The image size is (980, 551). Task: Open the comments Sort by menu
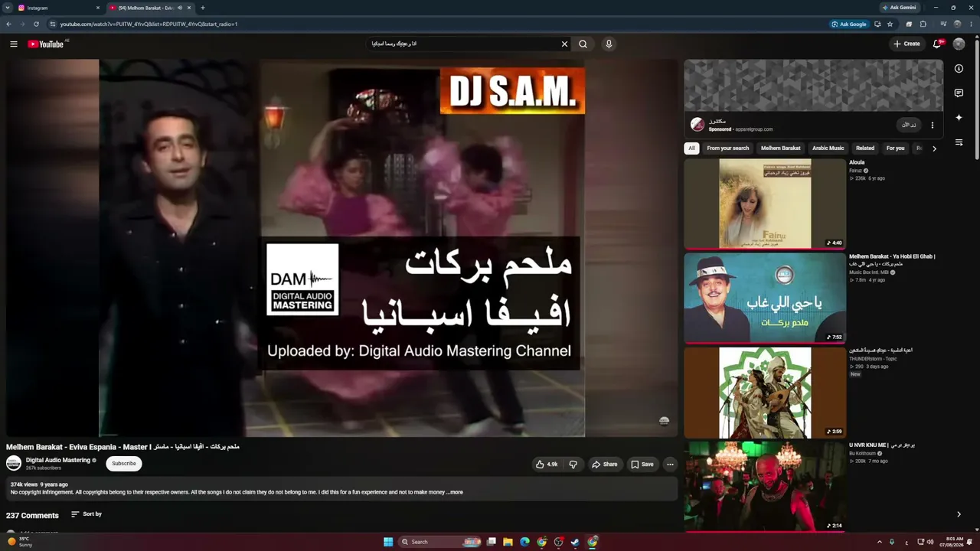pos(87,514)
